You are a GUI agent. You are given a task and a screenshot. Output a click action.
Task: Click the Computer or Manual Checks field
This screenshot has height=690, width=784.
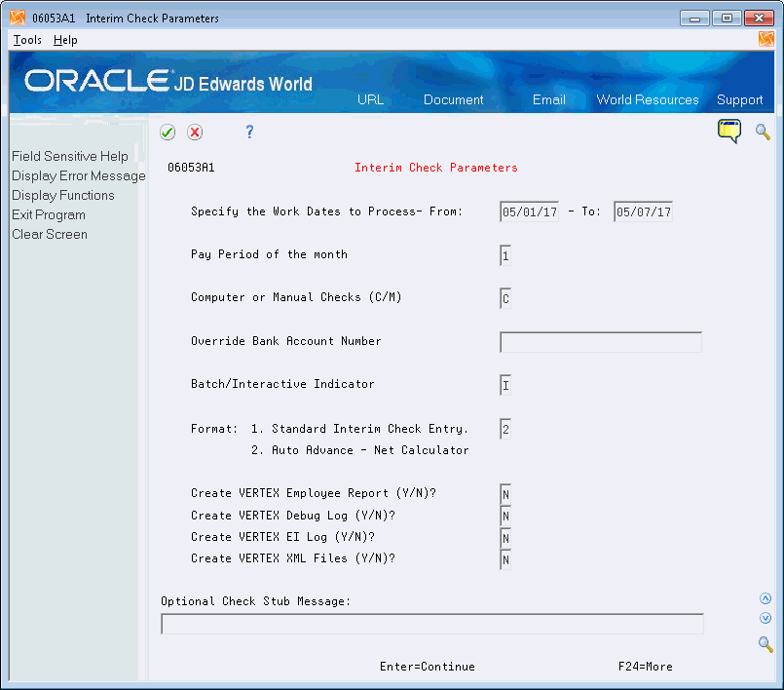505,299
